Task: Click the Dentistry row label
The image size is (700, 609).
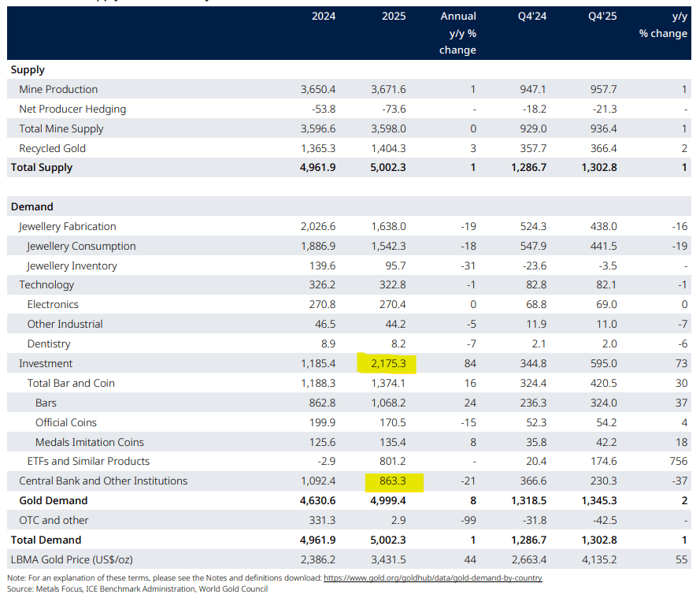Action: [x=49, y=344]
